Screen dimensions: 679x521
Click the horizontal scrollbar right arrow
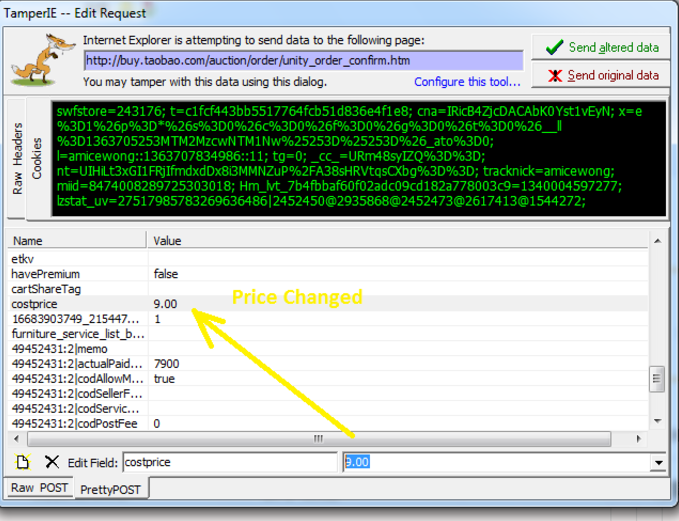pos(638,439)
